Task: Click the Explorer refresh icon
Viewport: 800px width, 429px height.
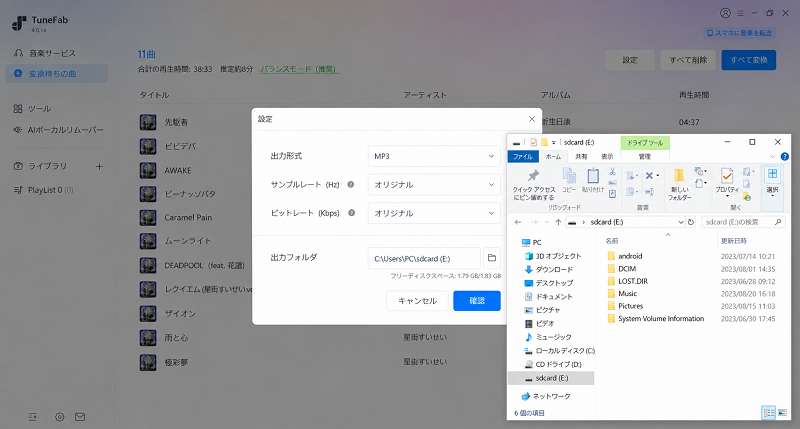Action: click(x=691, y=222)
